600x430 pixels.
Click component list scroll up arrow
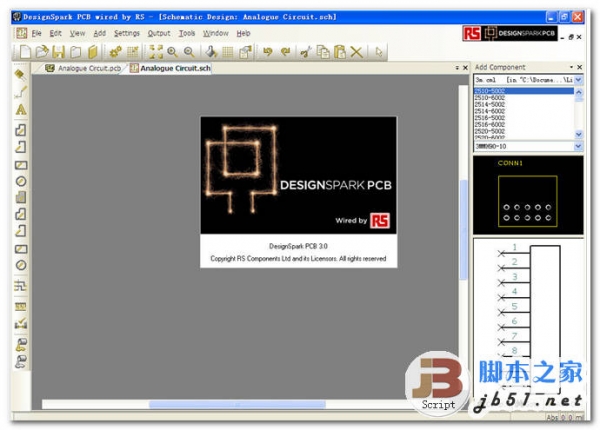tap(579, 92)
